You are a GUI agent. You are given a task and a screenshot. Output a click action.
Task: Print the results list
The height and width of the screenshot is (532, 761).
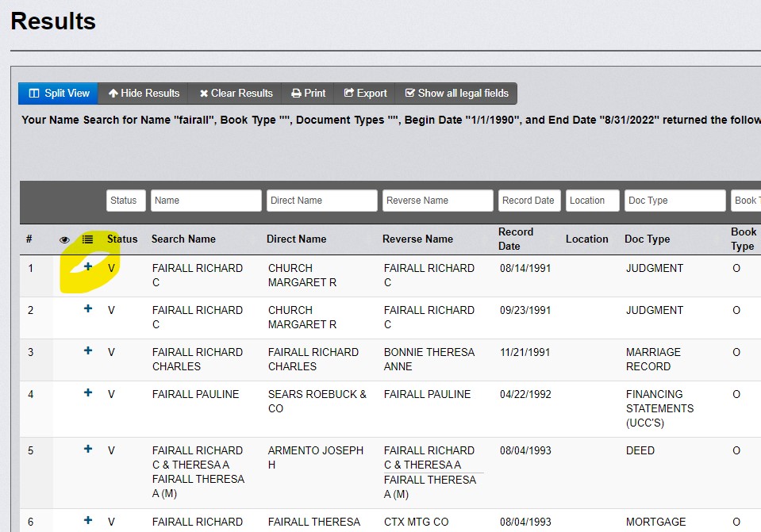(x=308, y=93)
